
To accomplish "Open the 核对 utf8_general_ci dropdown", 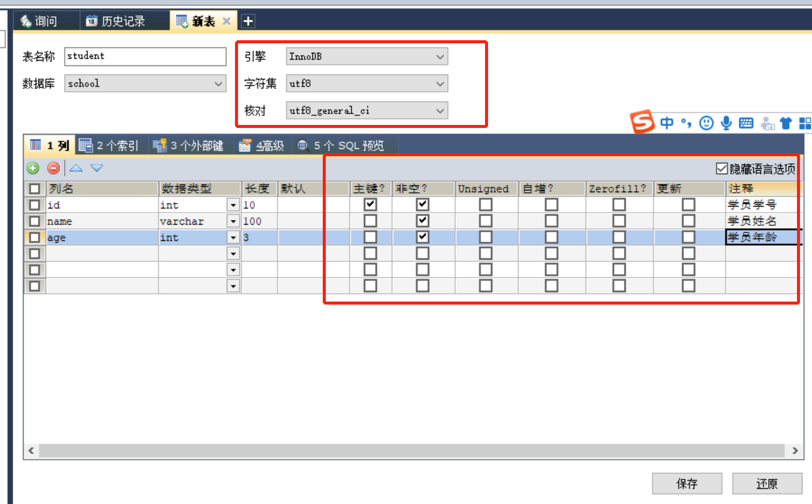I will click(367, 111).
